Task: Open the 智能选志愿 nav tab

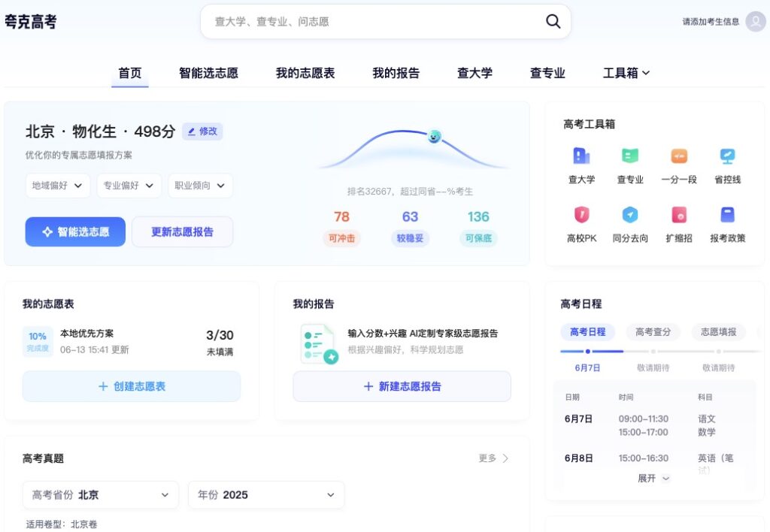Action: click(x=208, y=73)
